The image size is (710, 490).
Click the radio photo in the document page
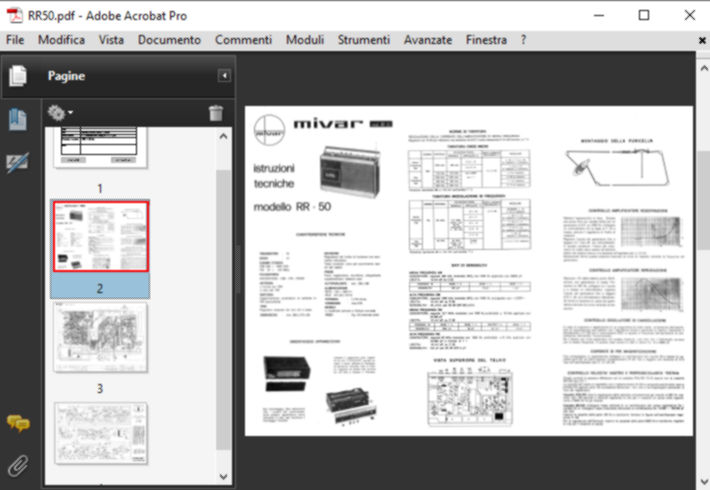350,172
